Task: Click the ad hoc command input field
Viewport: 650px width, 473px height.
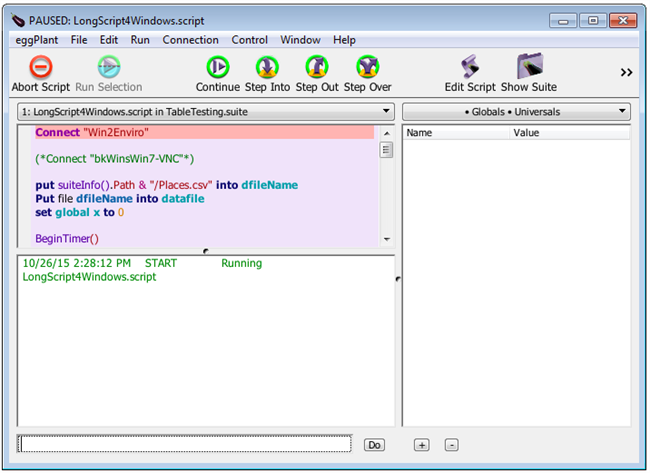Action: pyautogui.click(x=185, y=443)
